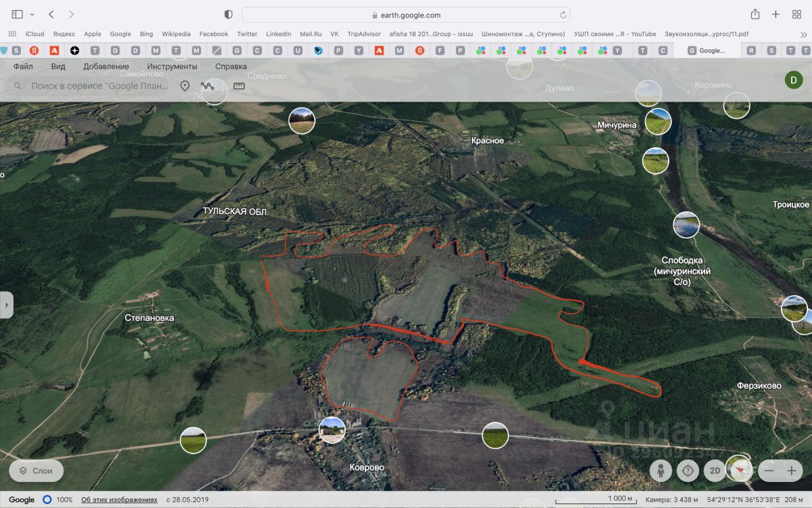
Task: Go back to the previous page
Action: coord(51,15)
